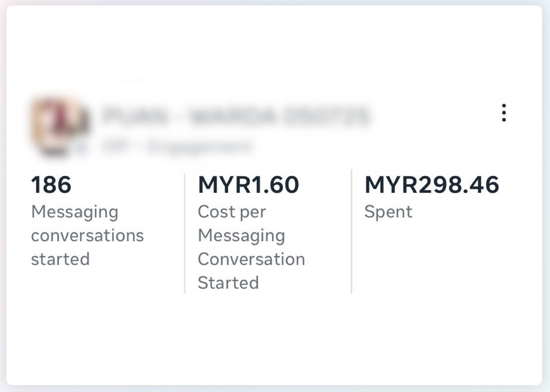Open the blurred campaign title

[236, 116]
